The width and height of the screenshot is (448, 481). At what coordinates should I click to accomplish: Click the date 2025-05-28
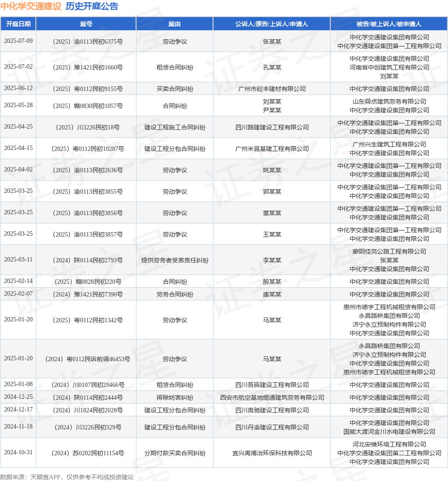coord(18,105)
